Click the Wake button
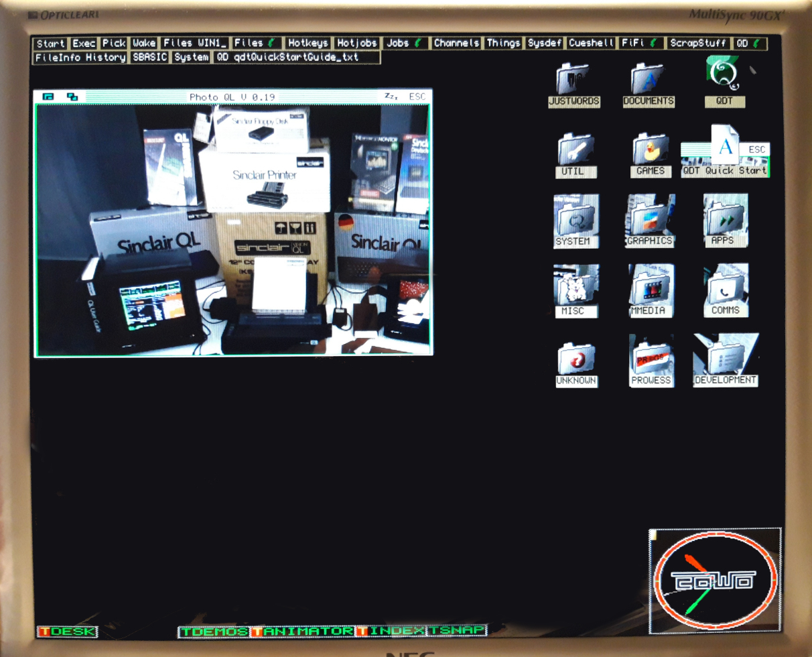Image resolution: width=812 pixels, height=657 pixels. tap(144, 43)
